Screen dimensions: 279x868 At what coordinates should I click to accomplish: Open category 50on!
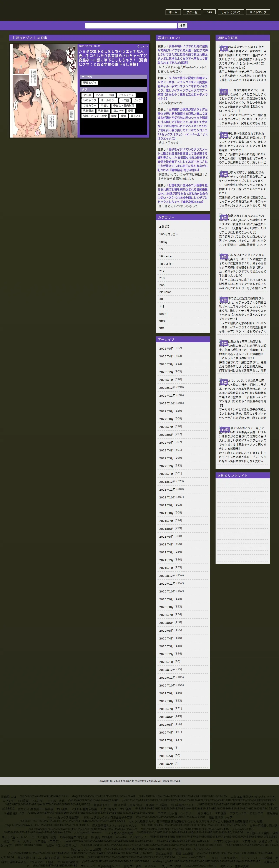click(163, 314)
